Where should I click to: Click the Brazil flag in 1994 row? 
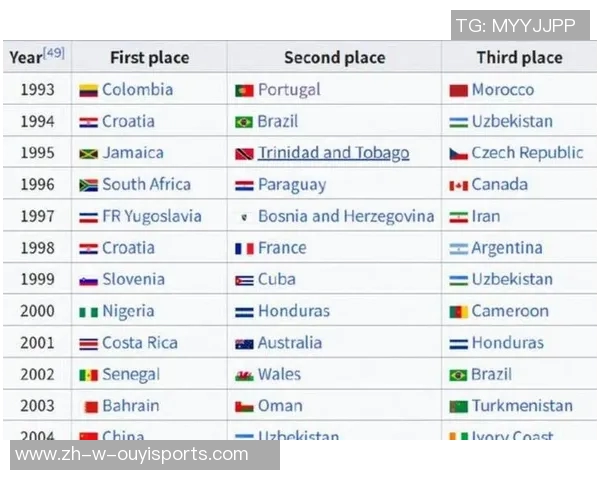point(244,122)
